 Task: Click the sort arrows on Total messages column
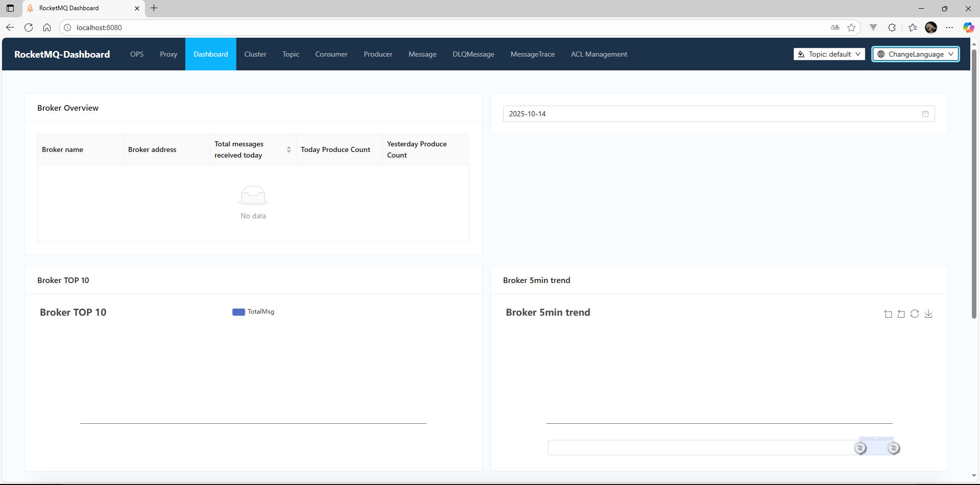[289, 149]
